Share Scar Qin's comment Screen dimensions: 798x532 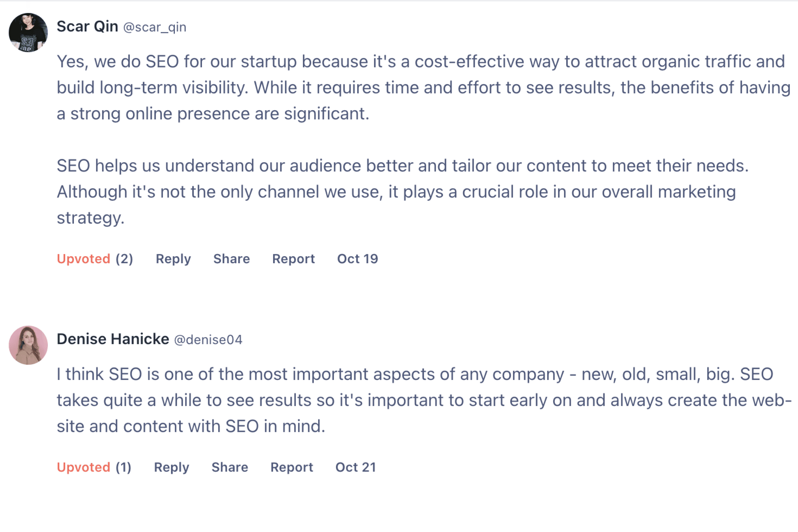(232, 259)
